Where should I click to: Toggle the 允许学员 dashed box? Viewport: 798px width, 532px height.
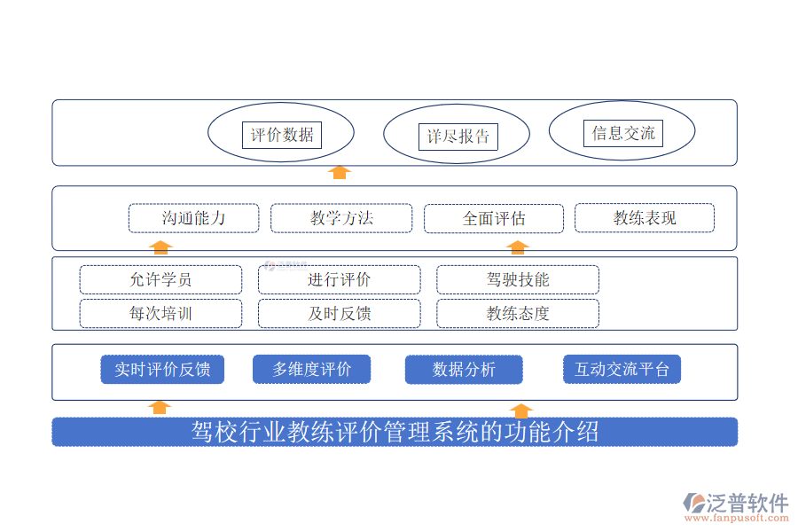coord(161,279)
